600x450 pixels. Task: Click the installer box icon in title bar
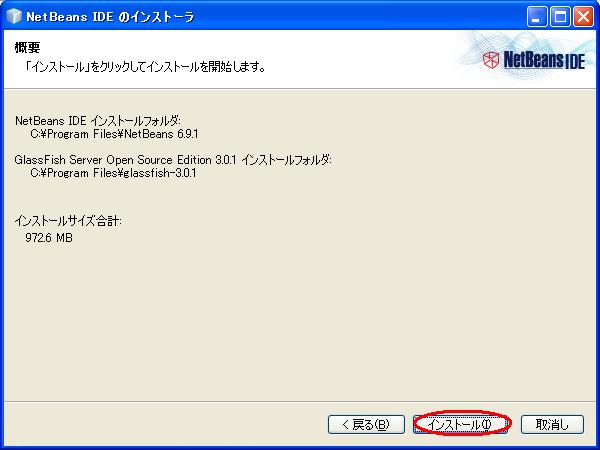(x=14, y=16)
